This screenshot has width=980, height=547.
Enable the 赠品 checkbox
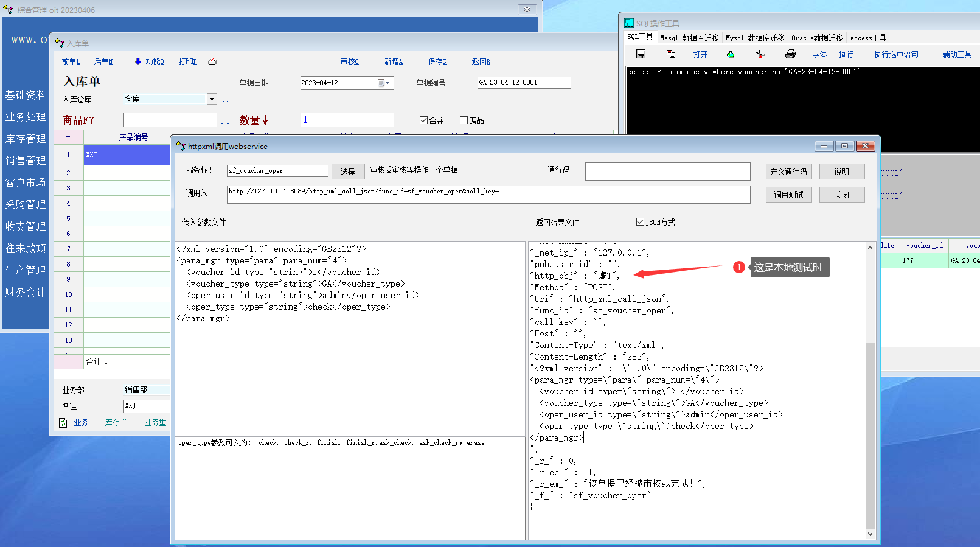464,120
